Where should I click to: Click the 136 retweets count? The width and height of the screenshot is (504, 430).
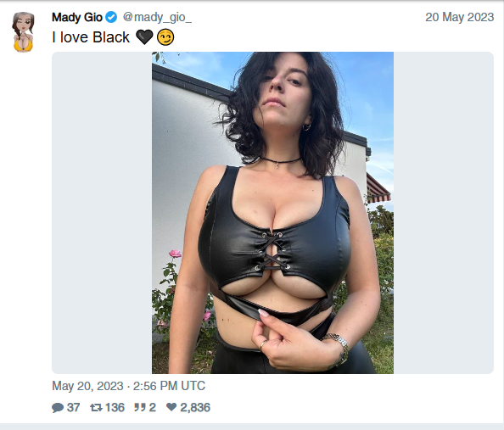(x=115, y=407)
